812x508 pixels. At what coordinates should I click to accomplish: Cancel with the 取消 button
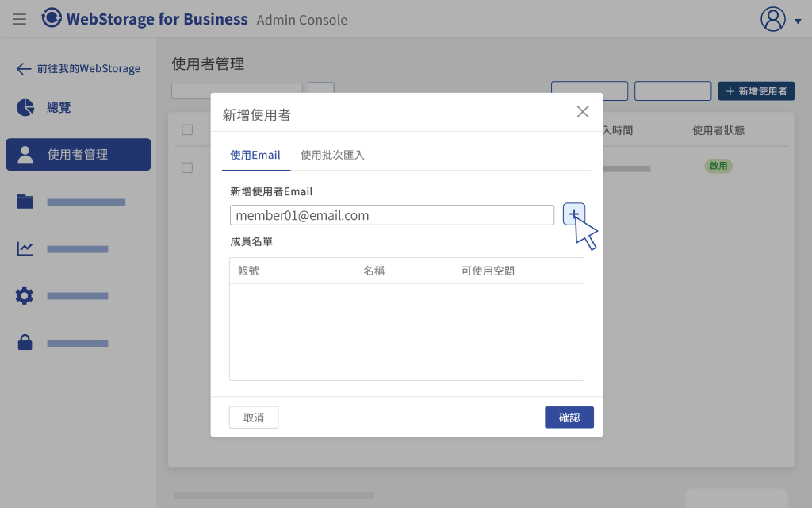(254, 418)
